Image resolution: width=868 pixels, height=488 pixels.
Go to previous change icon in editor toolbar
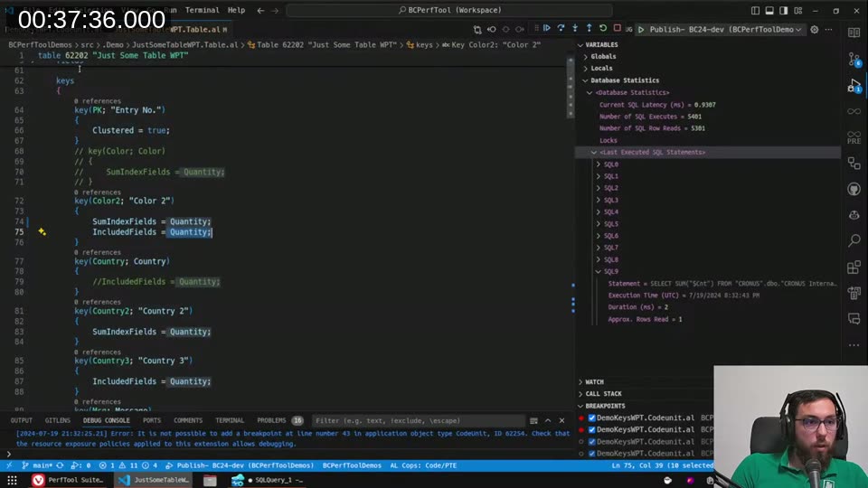(492, 29)
